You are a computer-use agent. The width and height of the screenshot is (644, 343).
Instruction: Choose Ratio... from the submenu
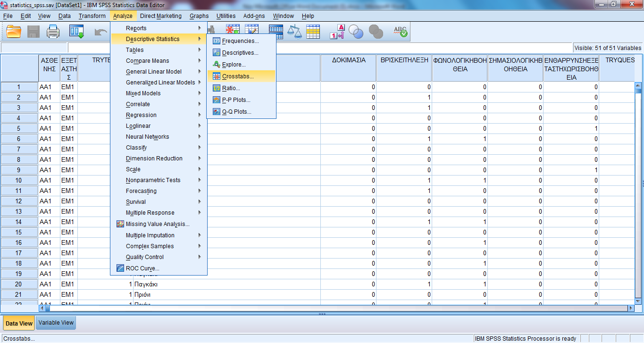point(241,88)
